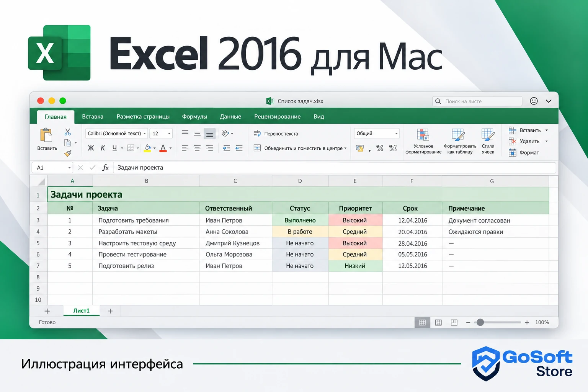Select the Лист1 sheet tab
Viewport: 588px width, 392px height.
82,310
